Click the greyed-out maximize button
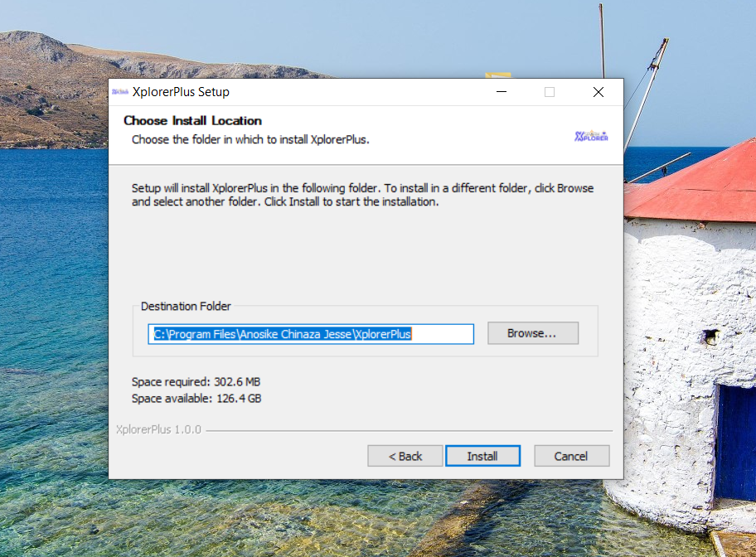 coord(549,92)
